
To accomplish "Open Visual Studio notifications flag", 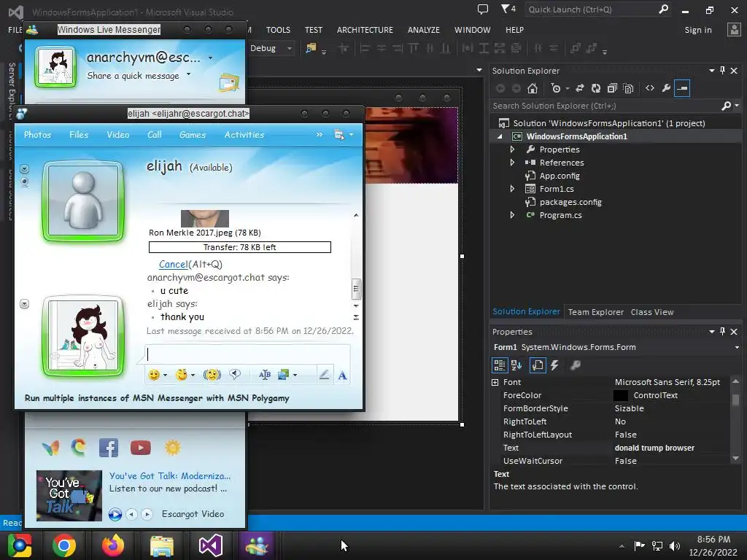I will click(x=505, y=9).
